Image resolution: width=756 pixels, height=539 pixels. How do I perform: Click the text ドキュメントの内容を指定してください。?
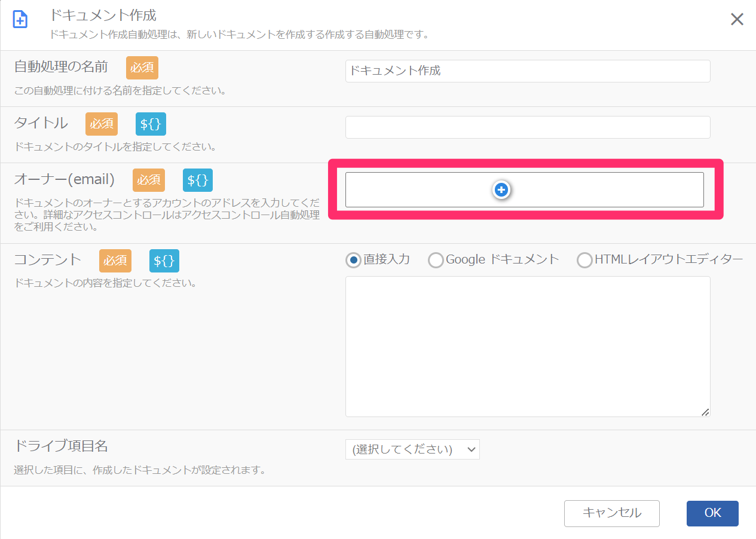click(x=105, y=283)
